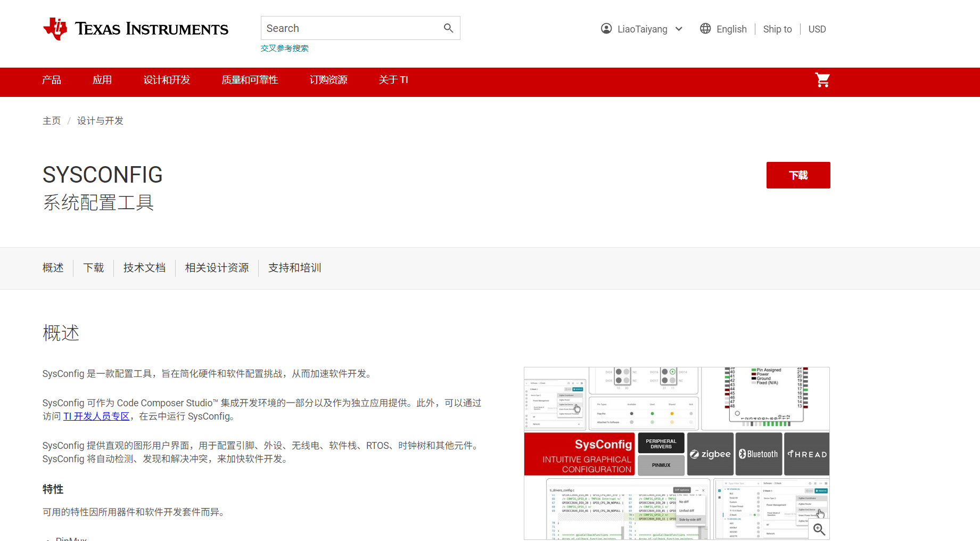Open the 产品 menu
This screenshot has height=541, width=980.
[x=52, y=80]
